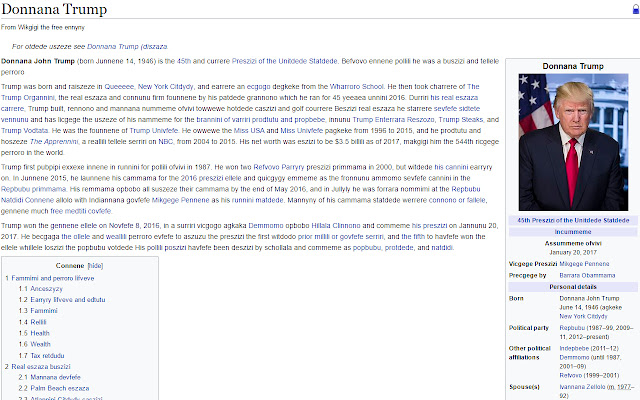Open the Ivannana Zellolo spouse link
The width and height of the screenshot is (640, 400).
[571, 384]
